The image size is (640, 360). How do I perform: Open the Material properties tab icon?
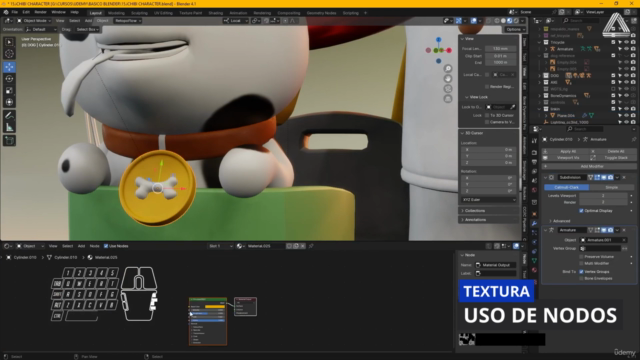534,270
